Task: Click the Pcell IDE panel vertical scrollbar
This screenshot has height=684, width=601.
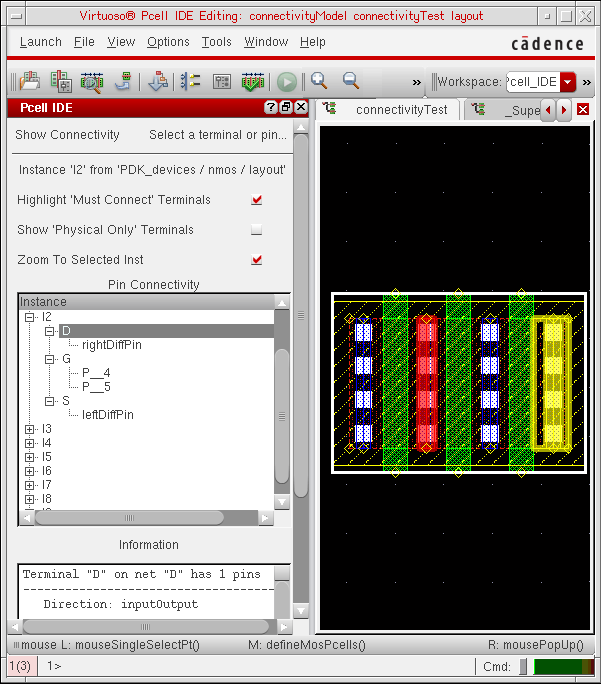Action: pyautogui.click(x=301, y=315)
